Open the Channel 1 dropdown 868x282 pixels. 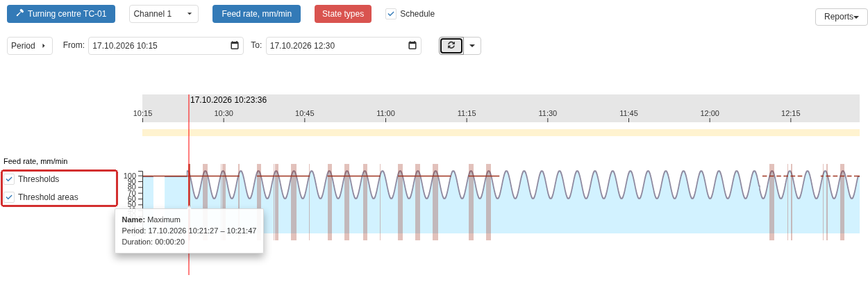point(164,14)
